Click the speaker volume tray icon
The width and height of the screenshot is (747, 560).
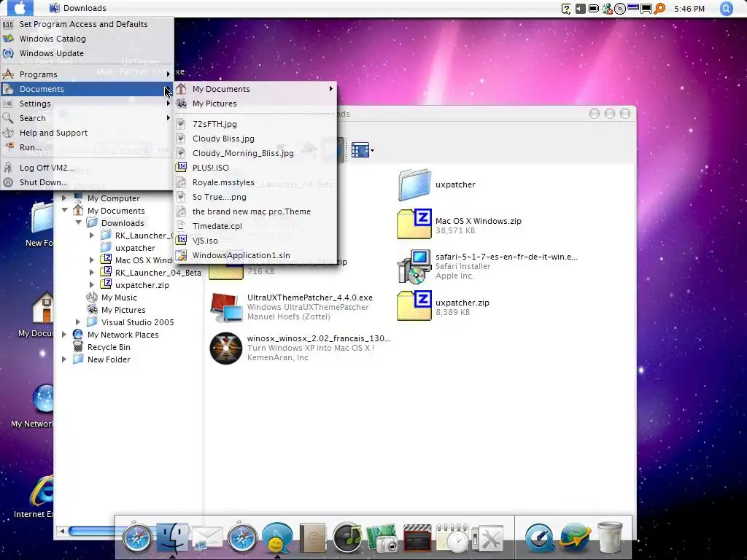click(580, 9)
